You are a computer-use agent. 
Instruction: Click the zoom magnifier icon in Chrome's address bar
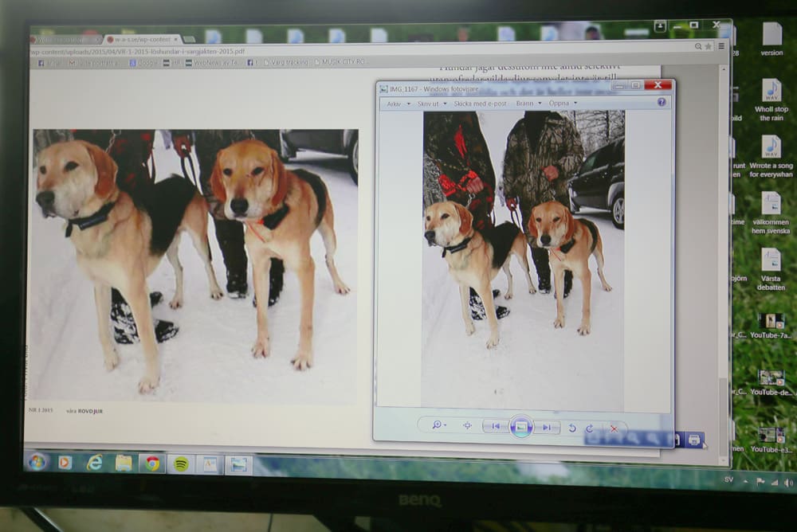tap(698, 46)
